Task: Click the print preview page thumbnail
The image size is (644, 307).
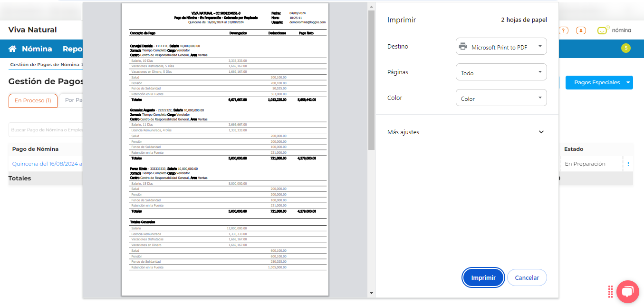Action: (225, 149)
